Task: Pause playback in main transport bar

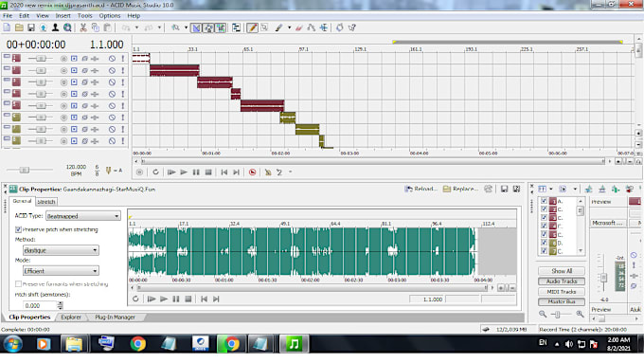Action: tap(196, 172)
